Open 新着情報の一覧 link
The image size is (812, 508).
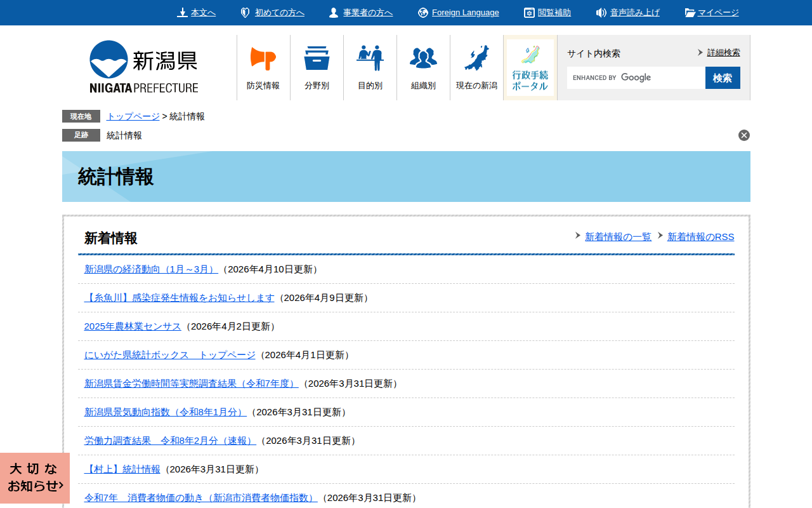(x=618, y=237)
